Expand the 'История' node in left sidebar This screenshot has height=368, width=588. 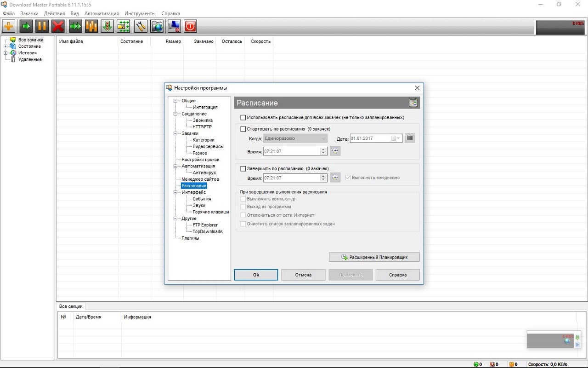point(6,53)
